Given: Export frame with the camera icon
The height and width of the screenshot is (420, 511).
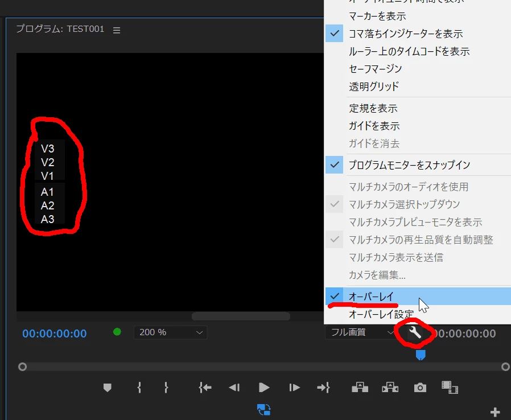Looking at the screenshot, I should click(420, 388).
